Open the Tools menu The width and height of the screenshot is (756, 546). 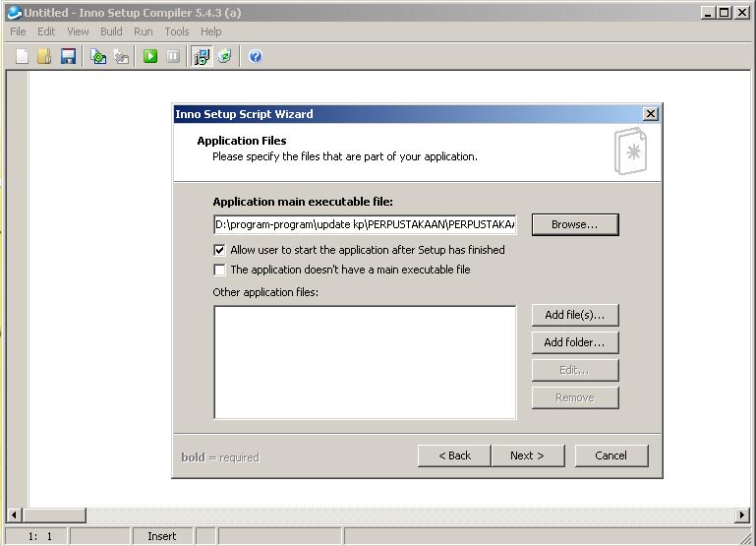[176, 31]
